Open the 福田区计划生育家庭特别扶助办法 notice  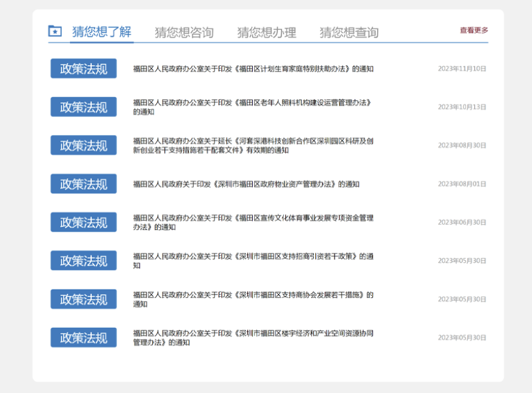[253, 68]
